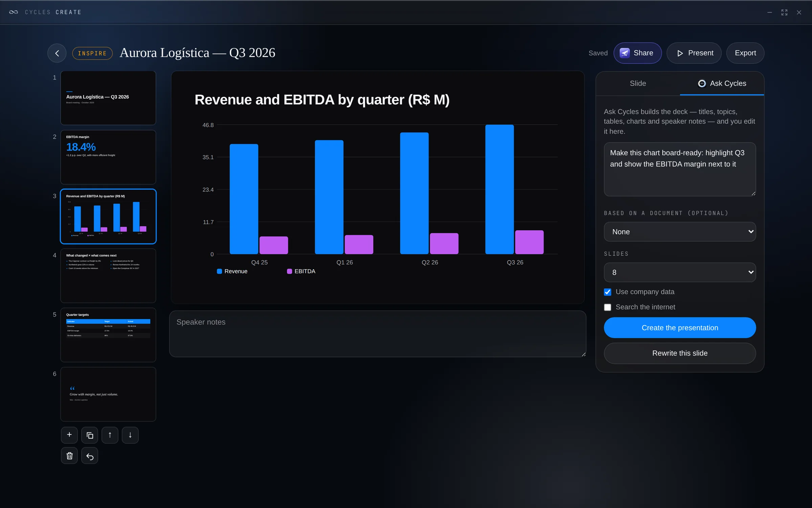
Task: Open slide 5 Quarter targets thumbnail
Action: tap(108, 335)
